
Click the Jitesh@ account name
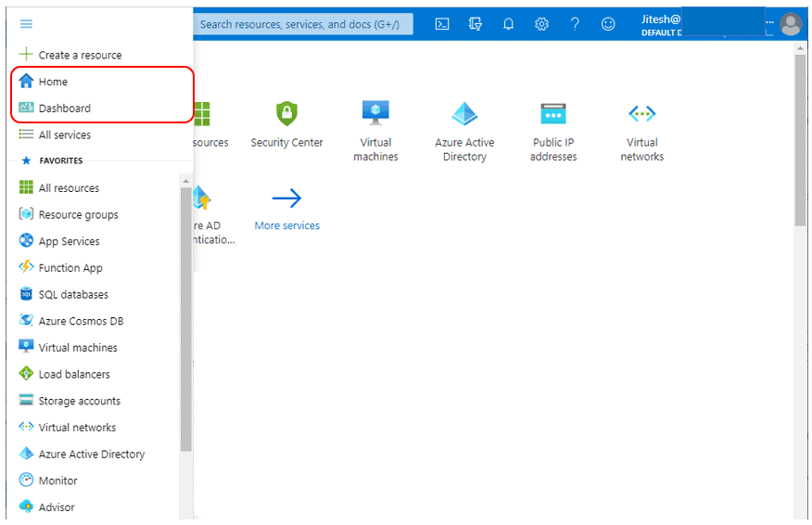[x=661, y=19]
